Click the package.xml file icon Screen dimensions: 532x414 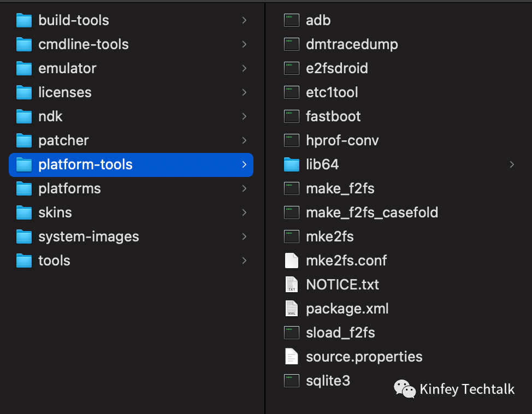(292, 309)
